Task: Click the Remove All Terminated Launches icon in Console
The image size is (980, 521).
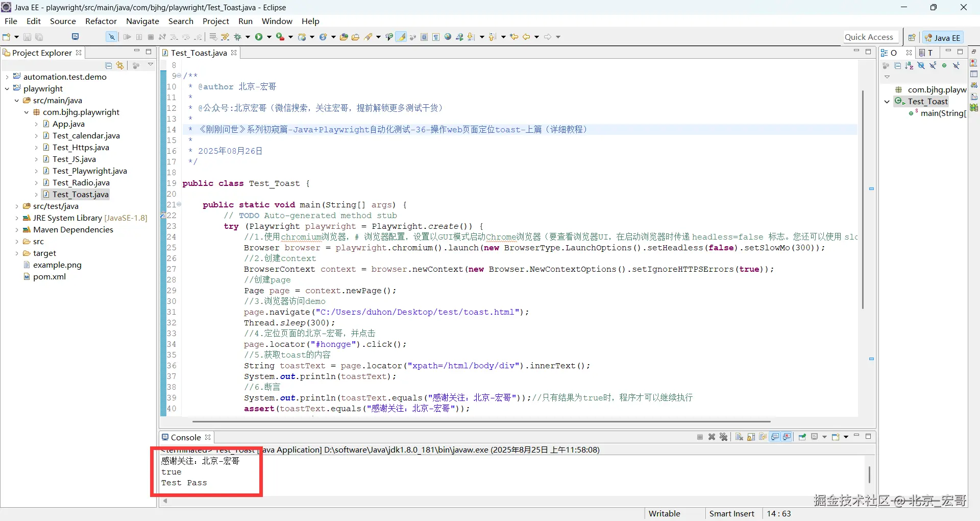Action: pyautogui.click(x=723, y=437)
